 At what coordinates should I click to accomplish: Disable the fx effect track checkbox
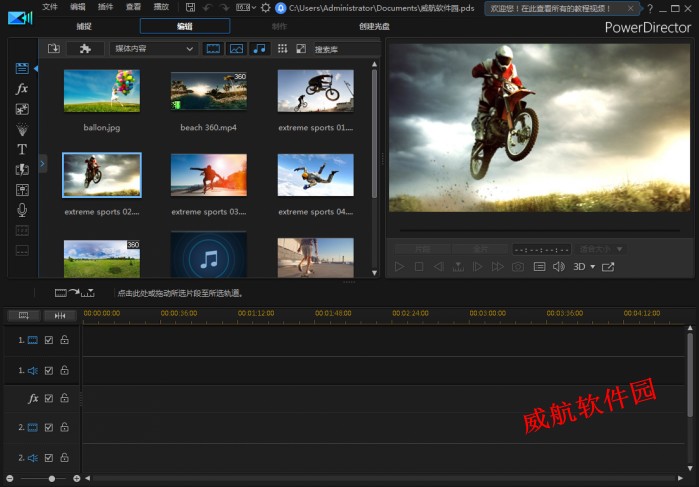pos(48,398)
